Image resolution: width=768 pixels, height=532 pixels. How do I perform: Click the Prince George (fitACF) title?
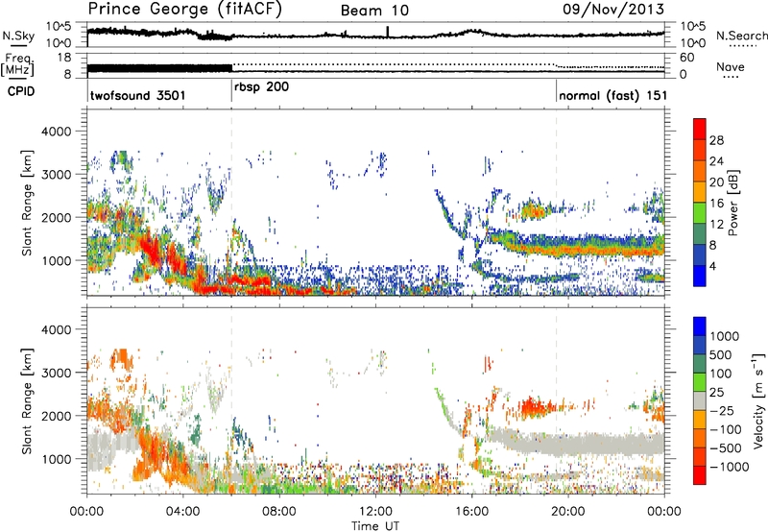tap(184, 10)
